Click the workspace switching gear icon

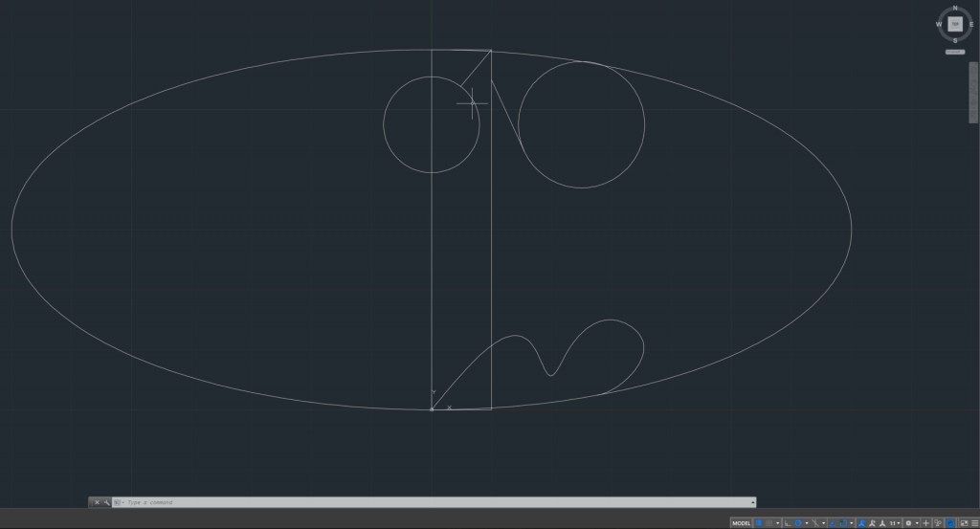coord(909,522)
